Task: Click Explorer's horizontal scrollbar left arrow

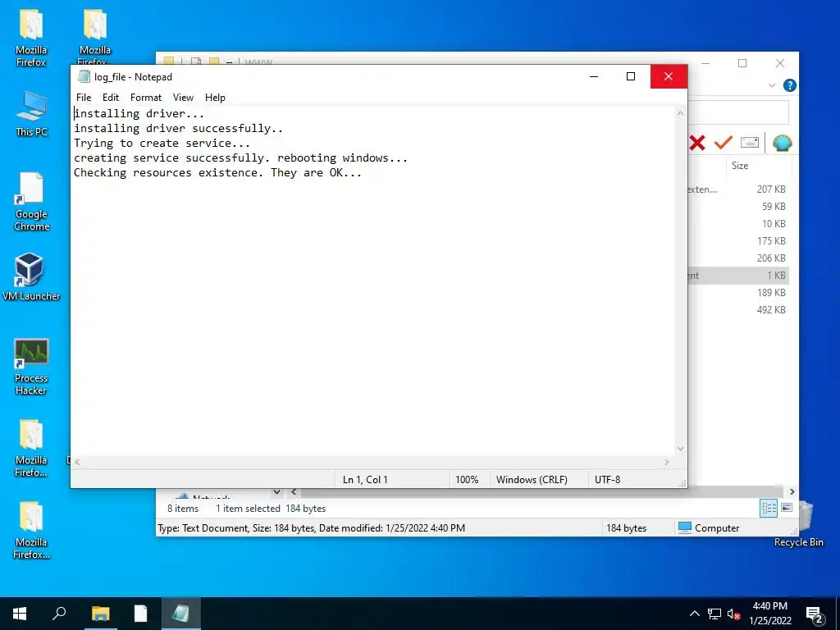Action: [294, 492]
